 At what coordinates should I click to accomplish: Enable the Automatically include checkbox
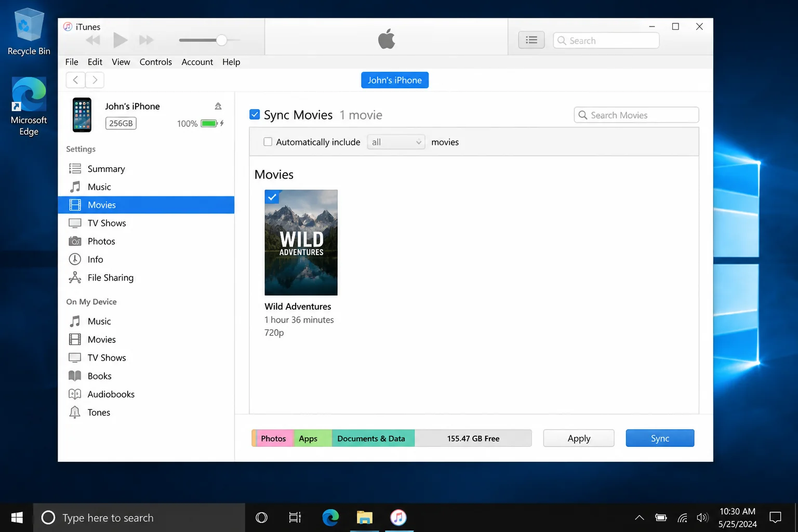(268, 142)
